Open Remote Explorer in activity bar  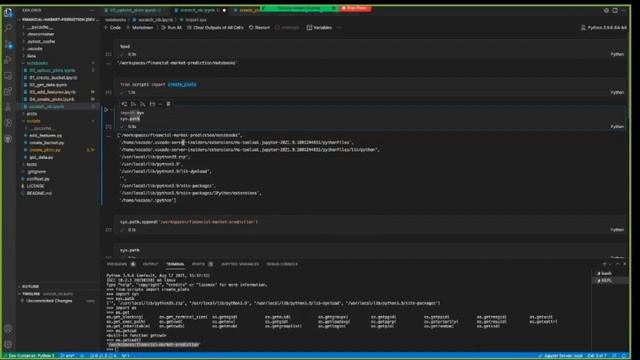tap(8, 76)
